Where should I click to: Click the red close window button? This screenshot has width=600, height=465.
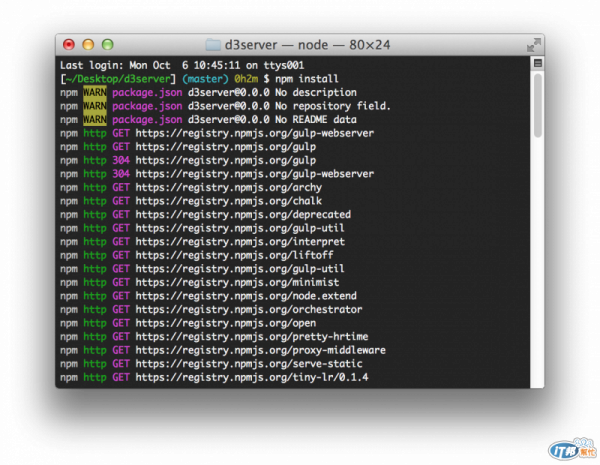(69, 45)
